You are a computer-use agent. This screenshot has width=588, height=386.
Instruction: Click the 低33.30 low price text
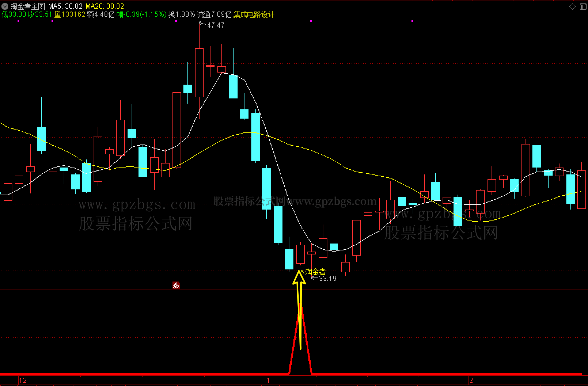[x=14, y=14]
